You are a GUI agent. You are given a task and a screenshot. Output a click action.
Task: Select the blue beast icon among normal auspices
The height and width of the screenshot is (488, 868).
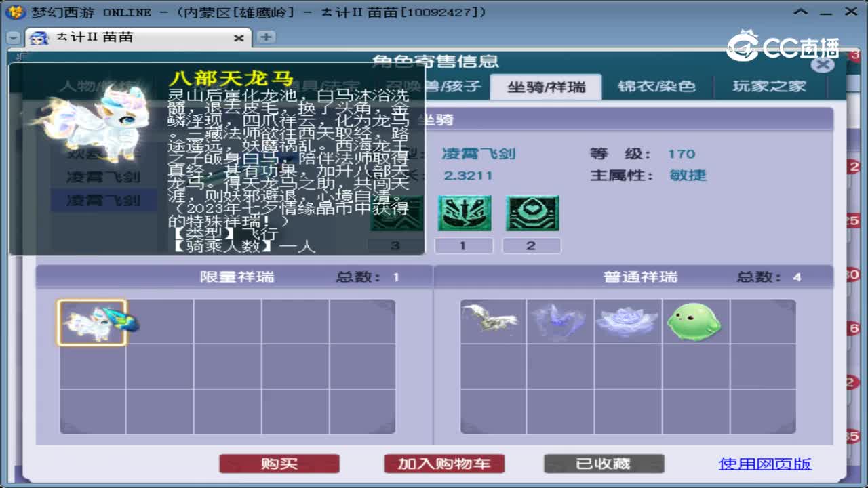click(559, 321)
